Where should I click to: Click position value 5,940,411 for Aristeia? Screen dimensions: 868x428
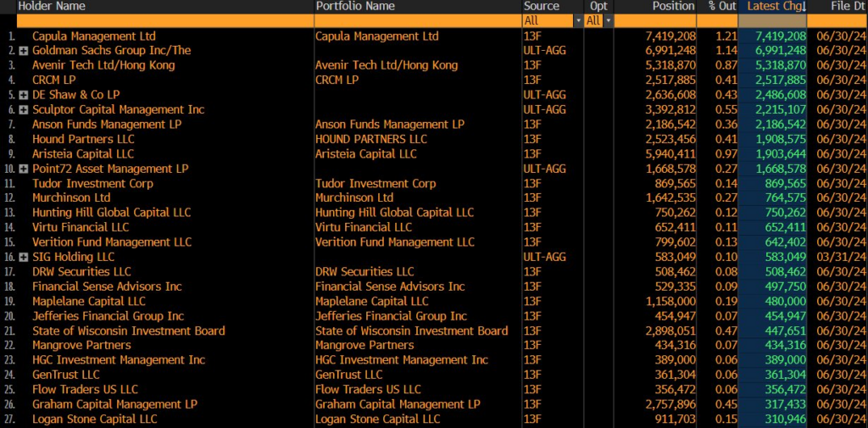click(670, 154)
